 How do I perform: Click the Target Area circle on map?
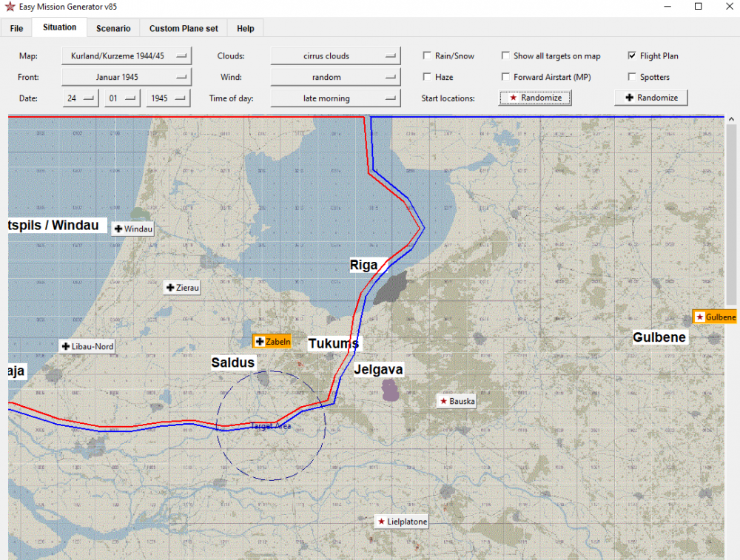coord(271,426)
